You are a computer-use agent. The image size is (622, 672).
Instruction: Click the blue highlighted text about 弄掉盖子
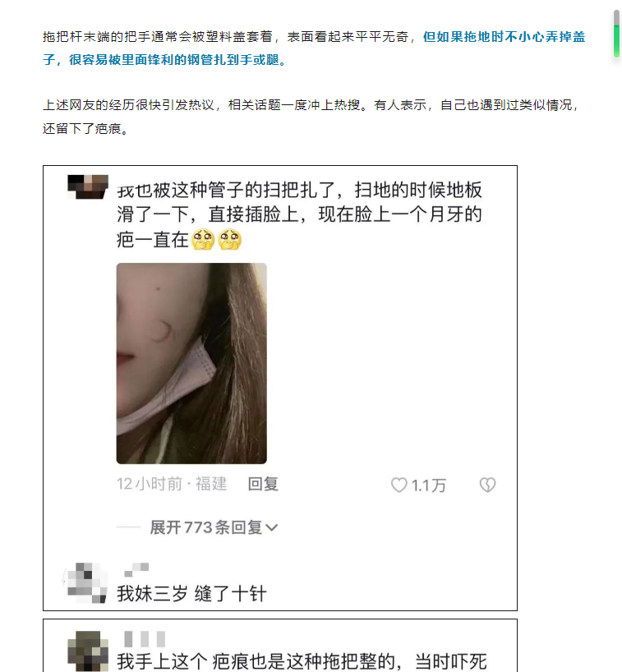click(314, 48)
